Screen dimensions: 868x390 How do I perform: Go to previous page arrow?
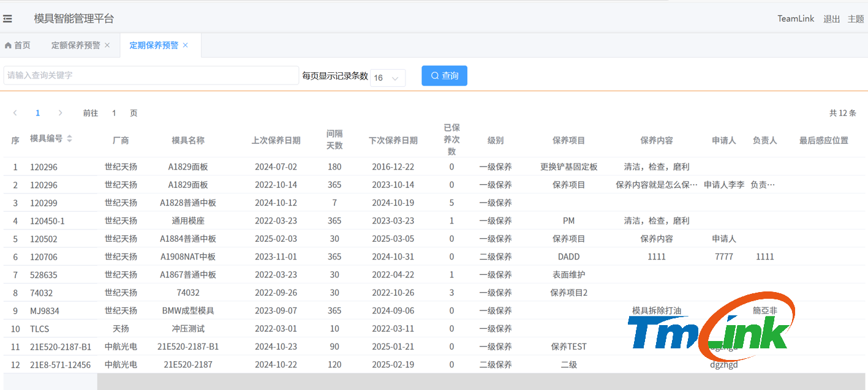click(x=15, y=113)
